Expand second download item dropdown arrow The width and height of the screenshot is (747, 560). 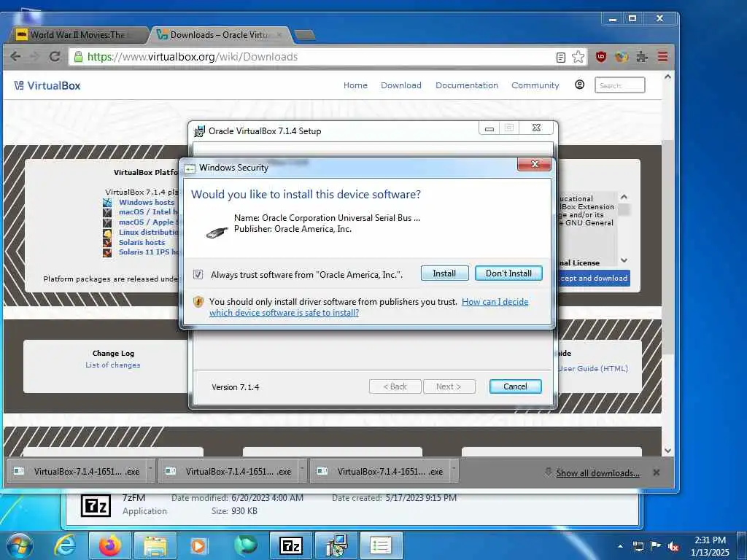[302, 472]
